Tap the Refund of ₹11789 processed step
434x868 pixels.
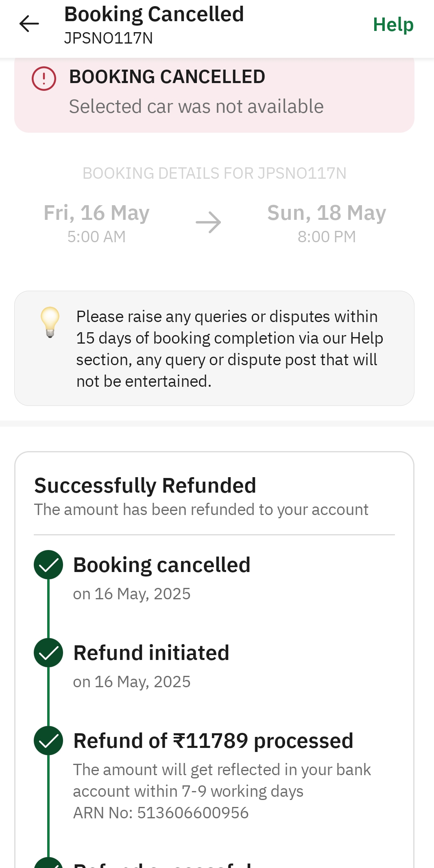(x=213, y=741)
